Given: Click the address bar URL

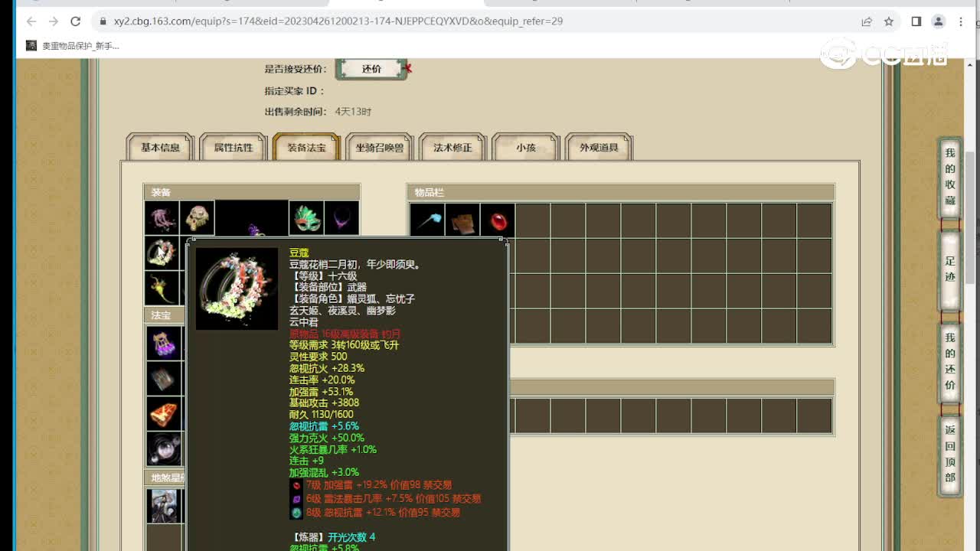Looking at the screenshot, I should 338,21.
